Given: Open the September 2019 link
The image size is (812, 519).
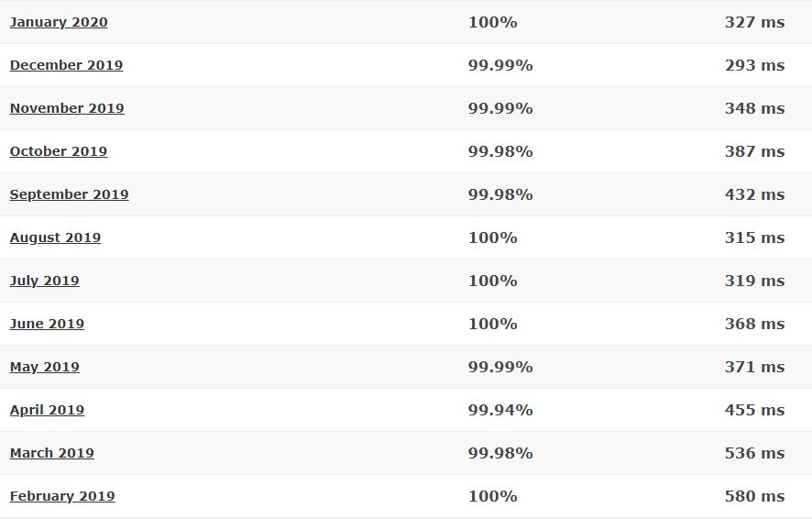Looking at the screenshot, I should click(x=69, y=194).
